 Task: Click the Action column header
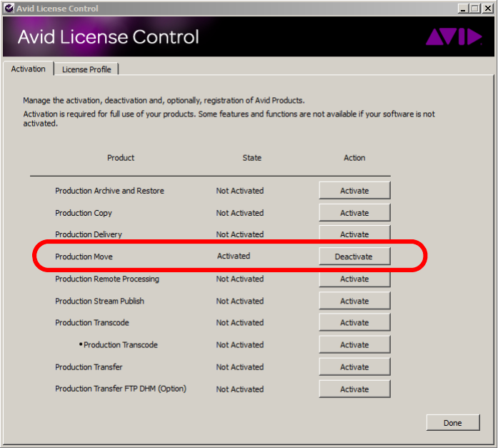[354, 158]
